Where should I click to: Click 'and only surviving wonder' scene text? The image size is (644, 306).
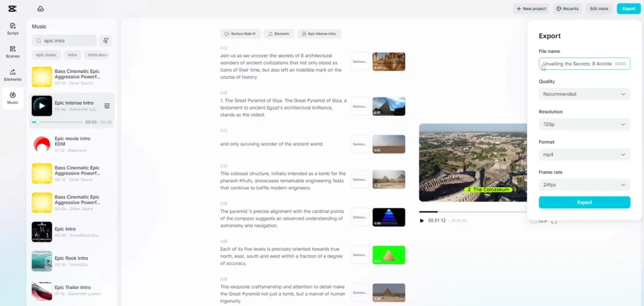272,144
